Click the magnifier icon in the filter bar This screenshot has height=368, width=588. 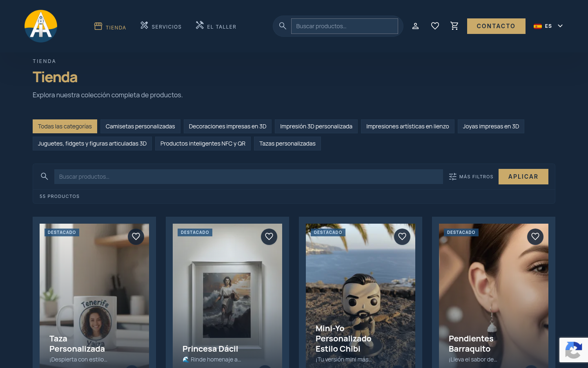(x=45, y=176)
